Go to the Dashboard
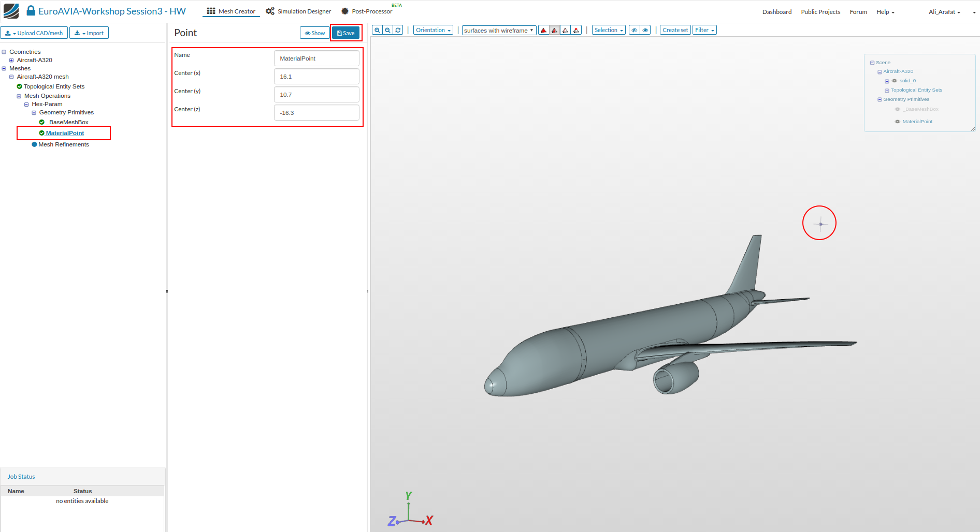This screenshot has height=532, width=980. [x=777, y=12]
